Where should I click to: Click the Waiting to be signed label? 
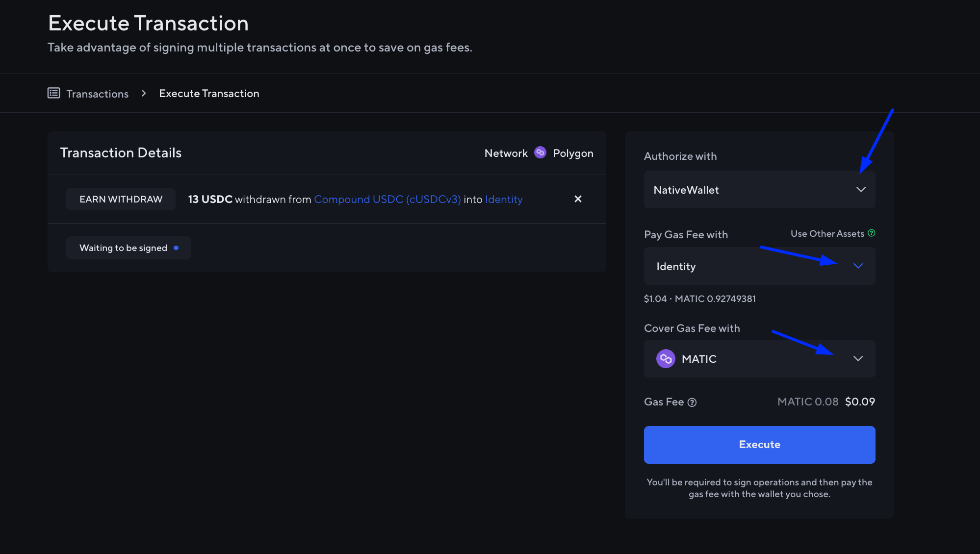[123, 248]
